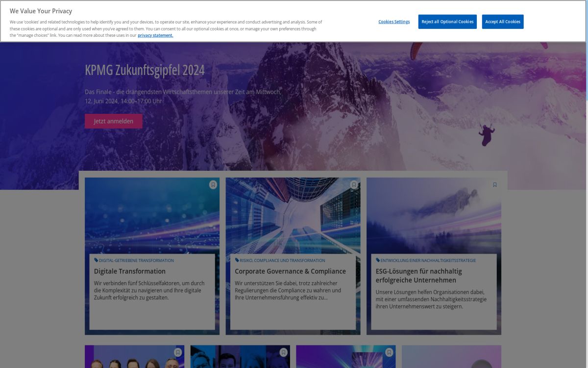Open the Digitale Transformation article title

click(130, 271)
